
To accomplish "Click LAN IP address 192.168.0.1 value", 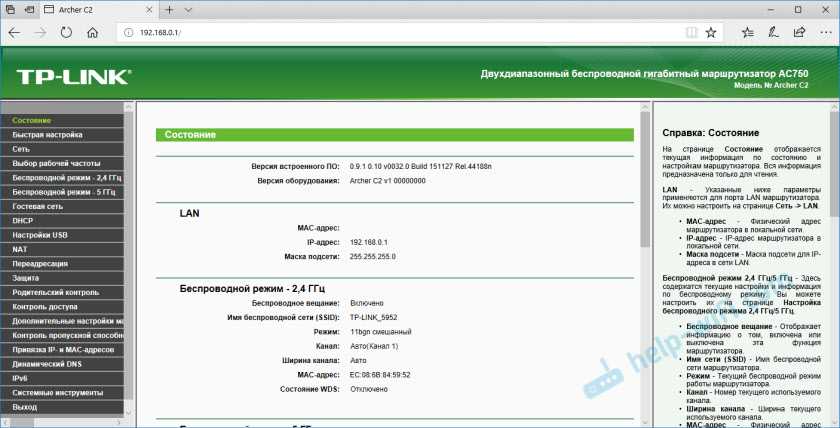I will (x=369, y=242).
